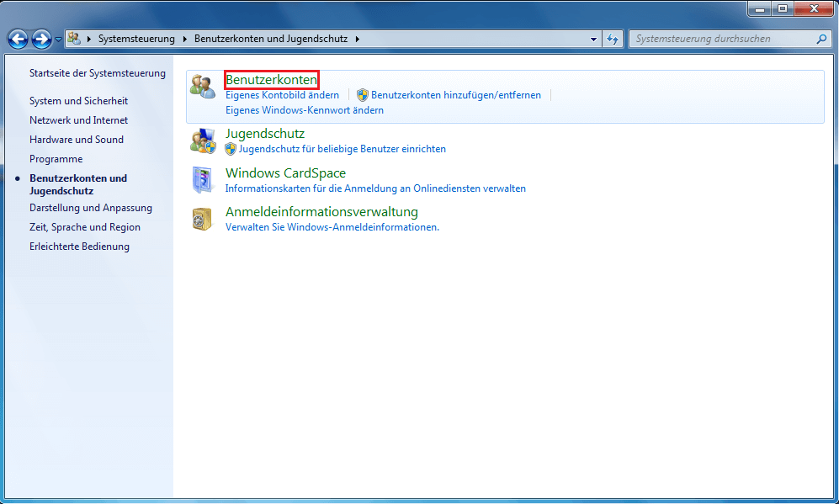The width and height of the screenshot is (839, 504).
Task: Open recent pages dropdown next to Forward
Action: (x=58, y=39)
